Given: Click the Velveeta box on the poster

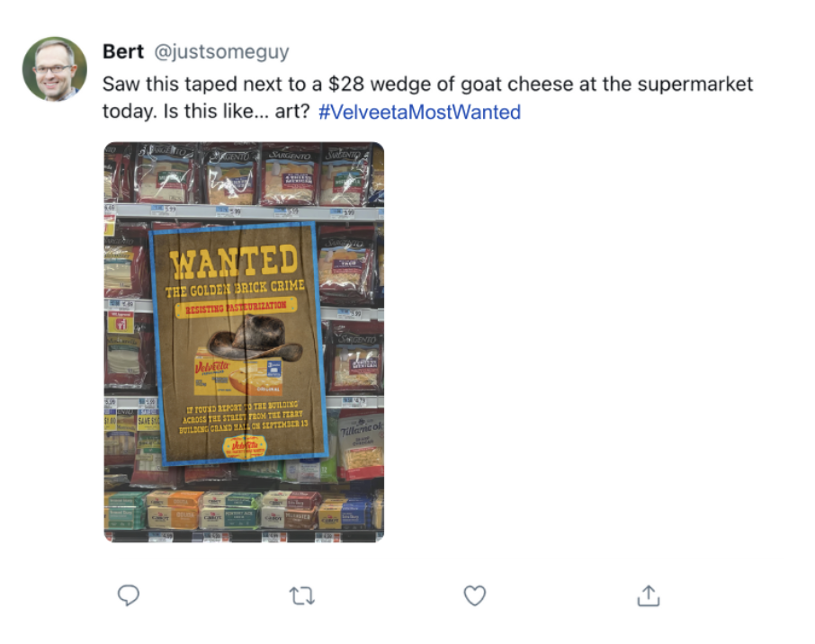Looking at the screenshot, I should (x=238, y=375).
